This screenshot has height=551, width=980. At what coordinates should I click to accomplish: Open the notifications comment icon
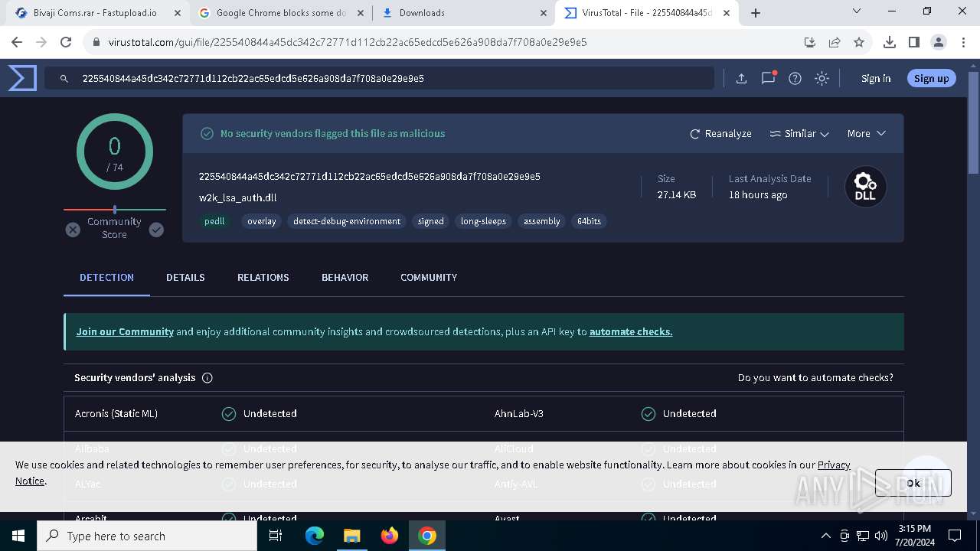pyautogui.click(x=768, y=78)
